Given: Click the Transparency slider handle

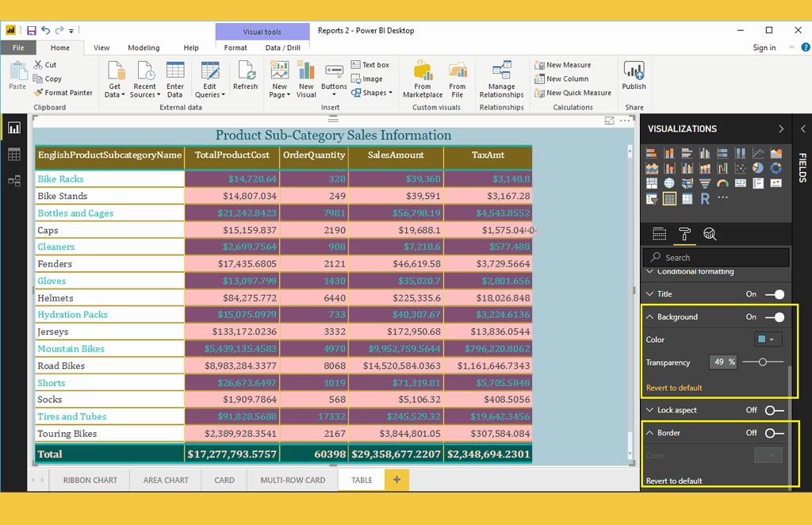Looking at the screenshot, I should tap(762, 362).
